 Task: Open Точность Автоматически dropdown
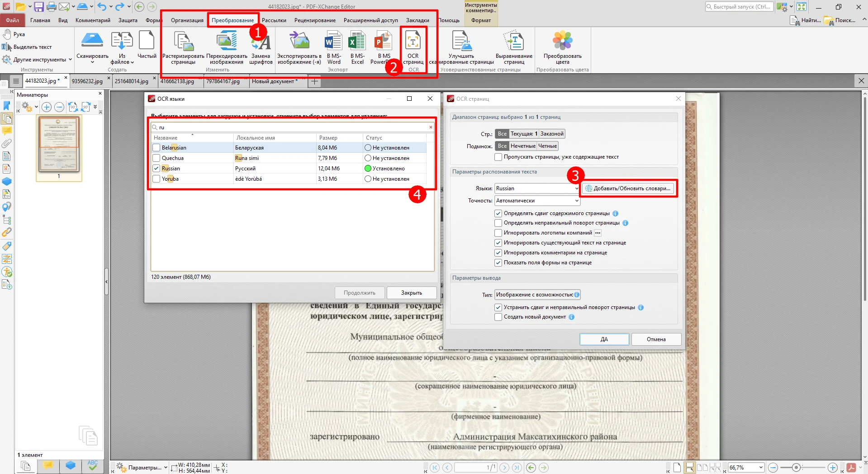point(537,201)
